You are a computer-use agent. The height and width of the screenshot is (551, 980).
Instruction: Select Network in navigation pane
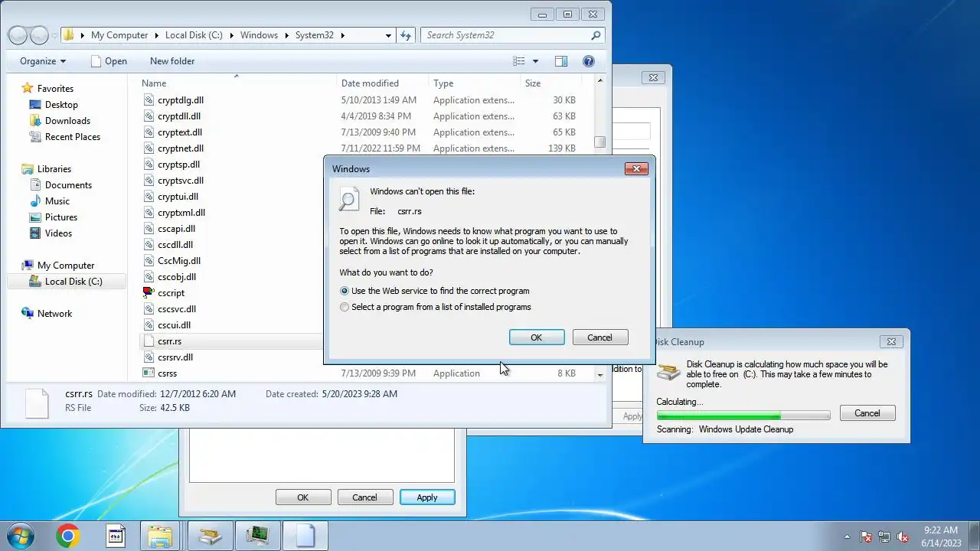pos(54,314)
